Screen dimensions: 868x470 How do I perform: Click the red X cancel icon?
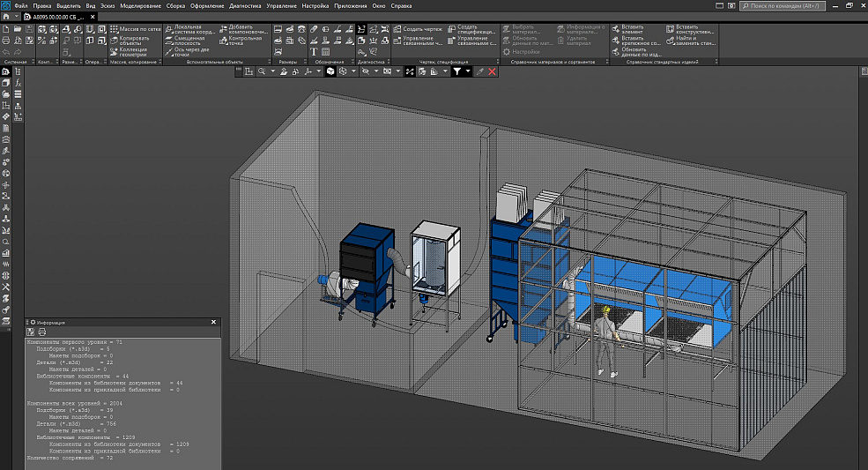click(492, 71)
